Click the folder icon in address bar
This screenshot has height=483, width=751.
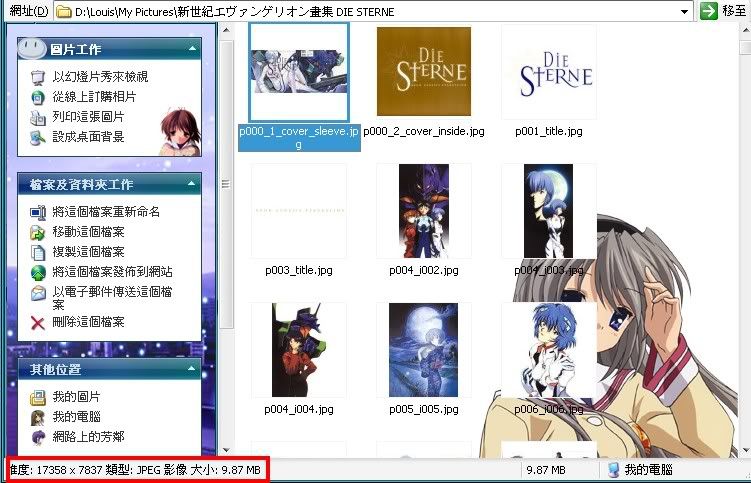click(x=64, y=12)
